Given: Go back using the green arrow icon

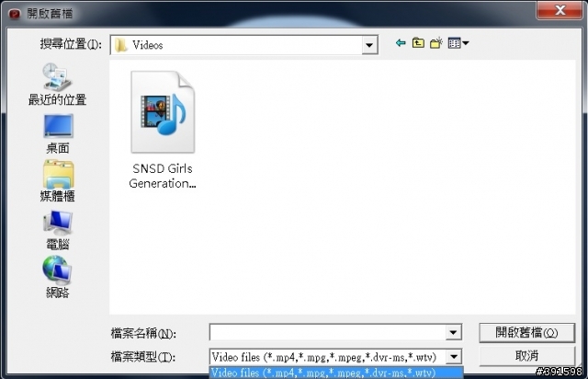Looking at the screenshot, I should (401, 43).
